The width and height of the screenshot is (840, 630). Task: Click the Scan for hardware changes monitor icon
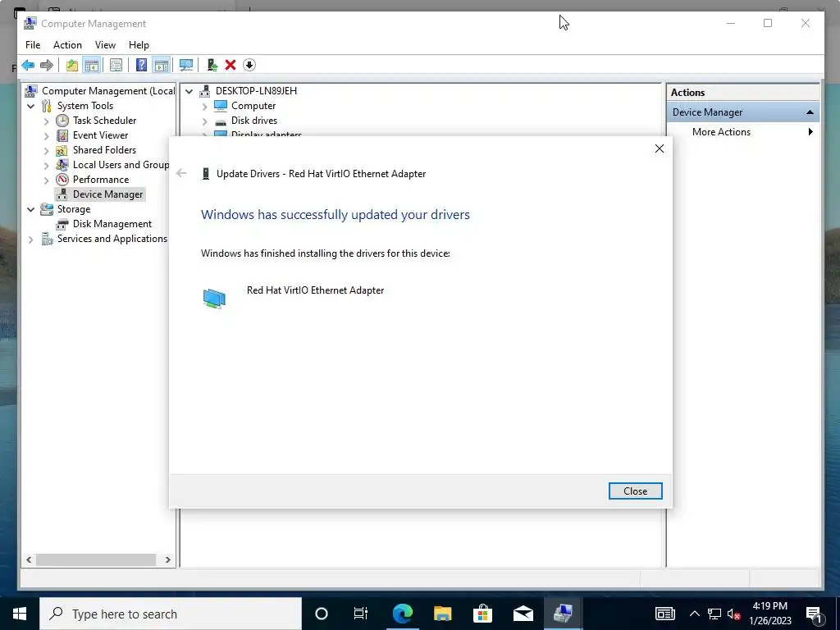tap(186, 66)
